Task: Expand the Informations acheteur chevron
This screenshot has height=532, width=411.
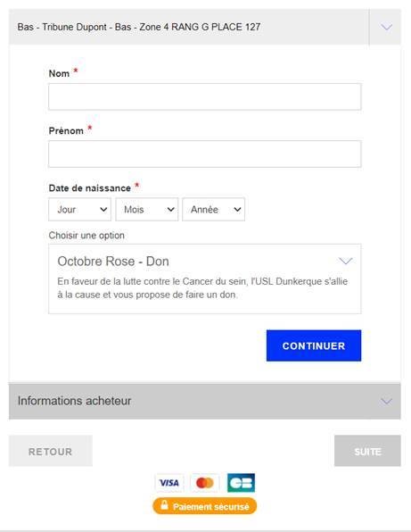Action: (x=386, y=402)
